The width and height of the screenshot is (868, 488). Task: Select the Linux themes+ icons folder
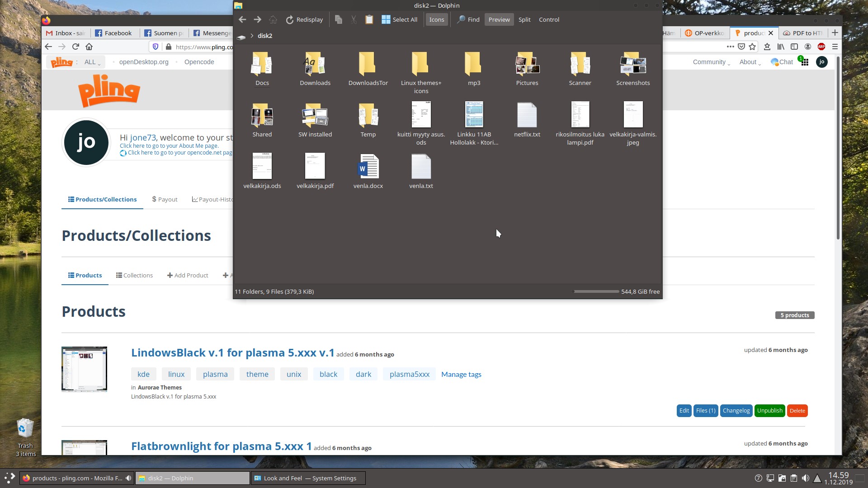421,72
